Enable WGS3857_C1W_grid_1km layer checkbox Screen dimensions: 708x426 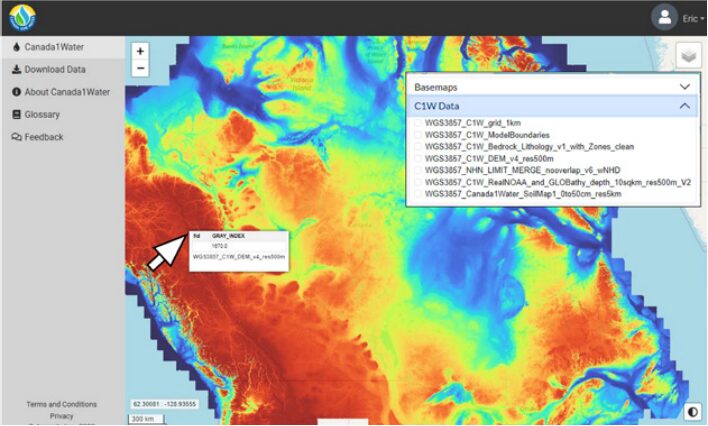point(418,123)
